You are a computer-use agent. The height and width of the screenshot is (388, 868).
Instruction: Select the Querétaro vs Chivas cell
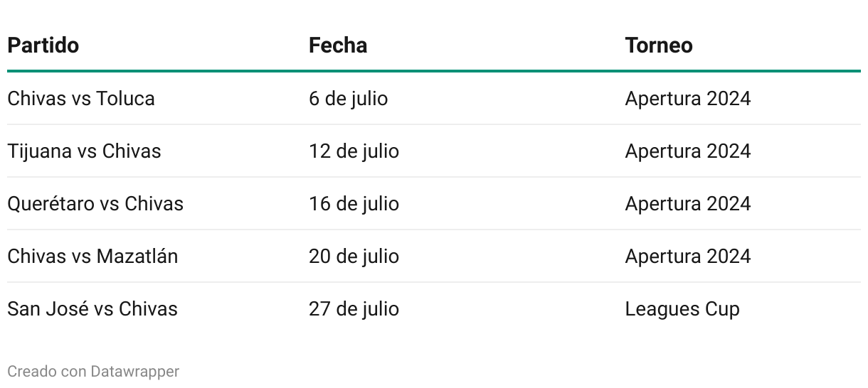[x=95, y=204]
